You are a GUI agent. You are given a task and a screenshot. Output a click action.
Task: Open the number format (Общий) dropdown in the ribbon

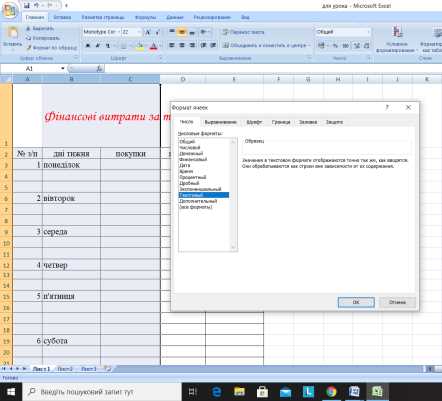[x=368, y=32]
